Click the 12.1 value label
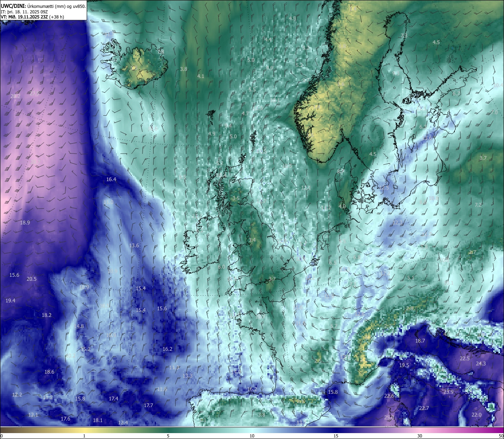504x439 pixels. (x=33, y=415)
